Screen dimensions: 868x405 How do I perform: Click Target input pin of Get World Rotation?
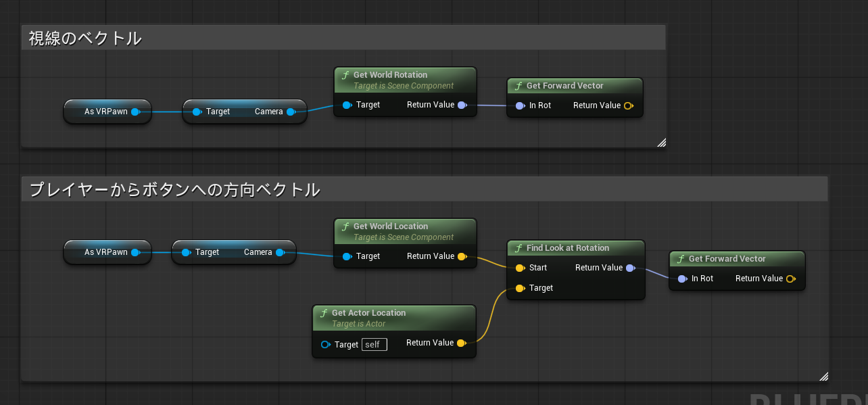pos(347,105)
